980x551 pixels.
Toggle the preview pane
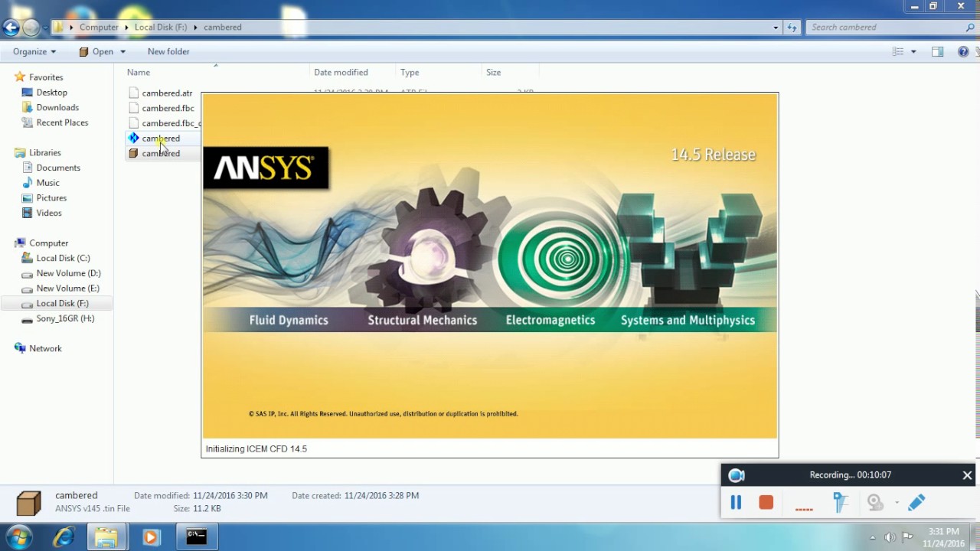pos(937,52)
